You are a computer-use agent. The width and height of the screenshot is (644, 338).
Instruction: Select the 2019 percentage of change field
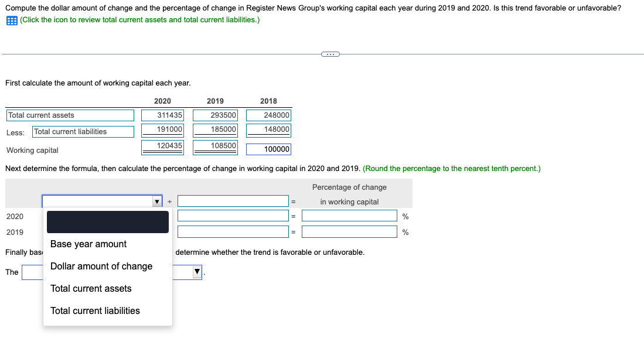349,231
